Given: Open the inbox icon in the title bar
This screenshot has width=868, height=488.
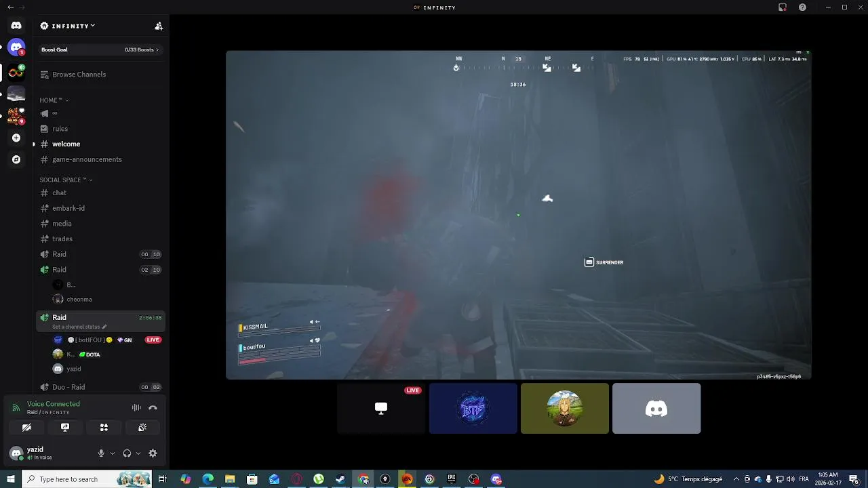Looking at the screenshot, I should tap(783, 7).
